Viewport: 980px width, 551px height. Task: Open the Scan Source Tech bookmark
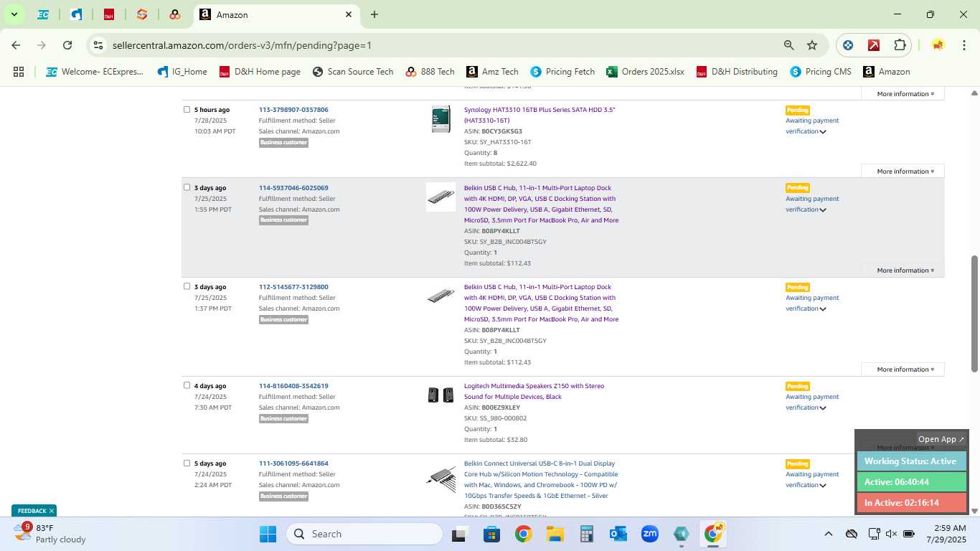(353, 72)
